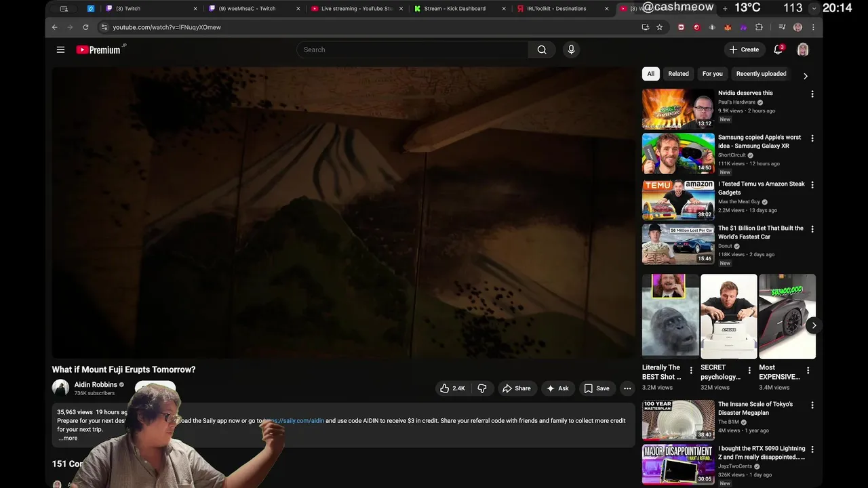This screenshot has height=488, width=868.
Task: Go forward with the browser forward arrow
Action: [70, 27]
